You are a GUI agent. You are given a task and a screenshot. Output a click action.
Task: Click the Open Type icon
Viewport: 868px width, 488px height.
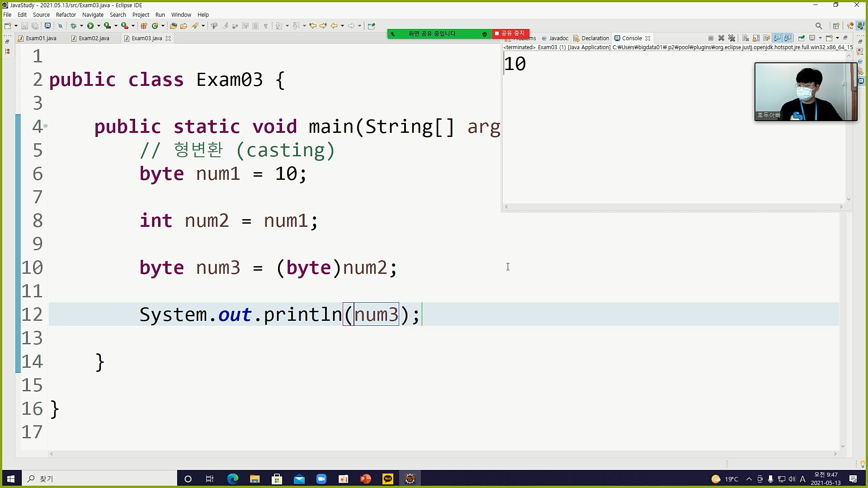[173, 26]
